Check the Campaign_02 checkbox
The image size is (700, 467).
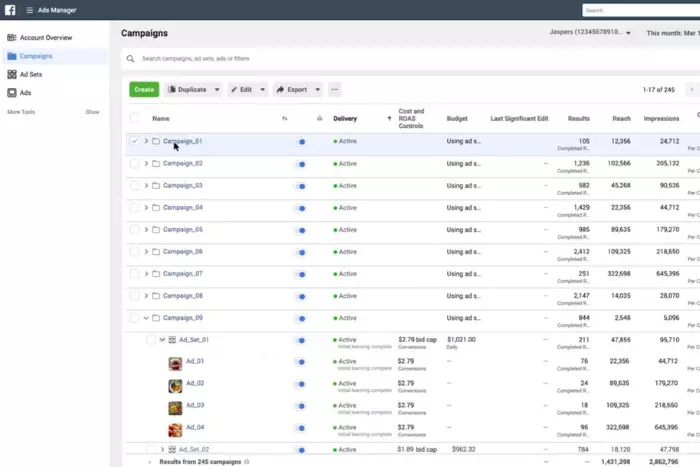134,163
